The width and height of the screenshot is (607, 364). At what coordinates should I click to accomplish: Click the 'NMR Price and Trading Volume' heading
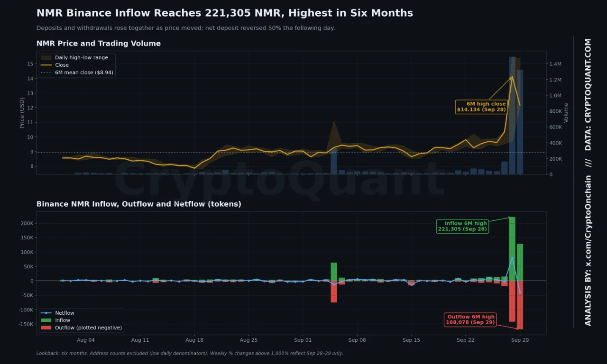(x=99, y=44)
